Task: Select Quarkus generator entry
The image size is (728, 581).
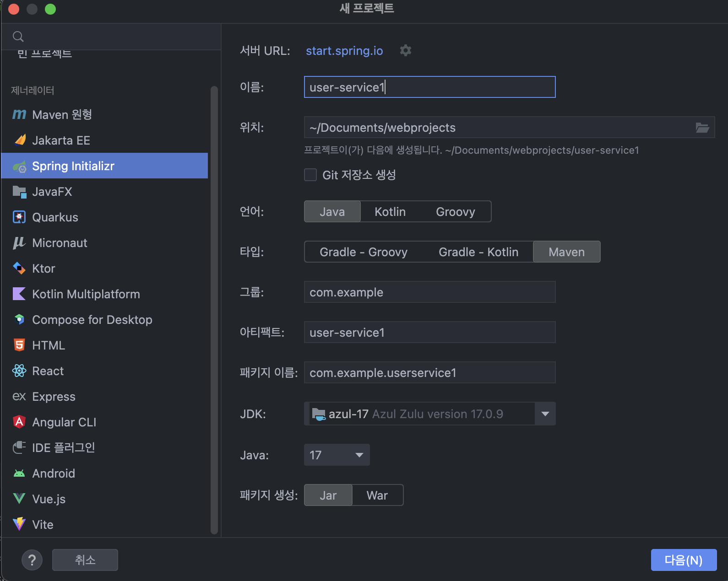Action: [105, 217]
